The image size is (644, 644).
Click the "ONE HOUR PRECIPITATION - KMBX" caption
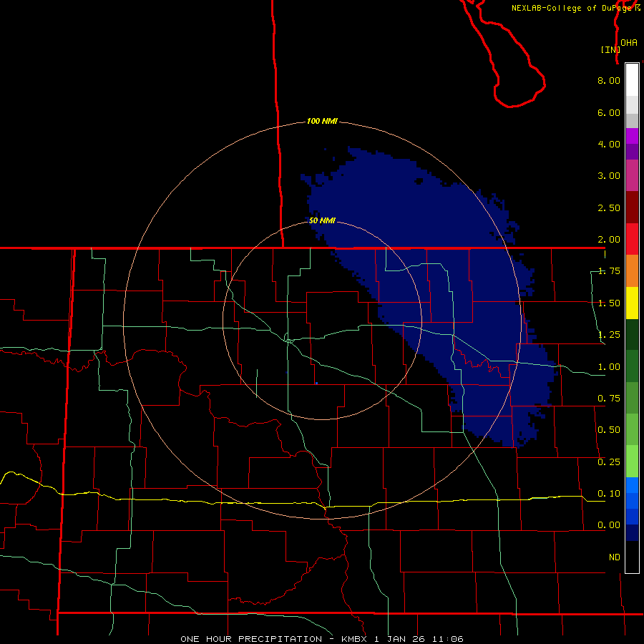[x=273, y=639]
